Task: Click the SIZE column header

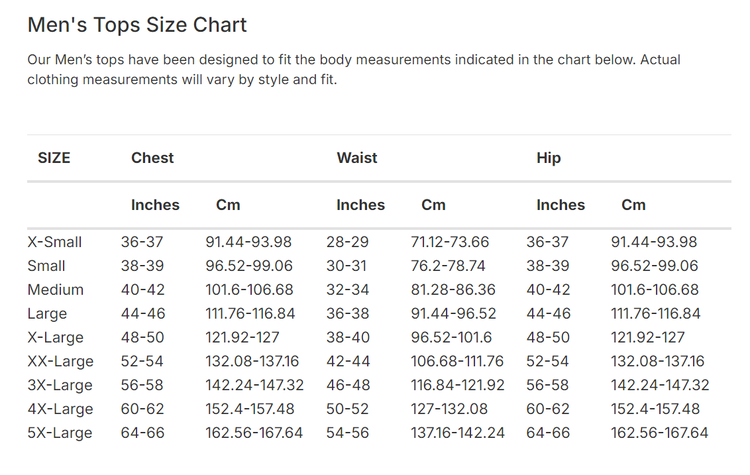Action: 54,158
